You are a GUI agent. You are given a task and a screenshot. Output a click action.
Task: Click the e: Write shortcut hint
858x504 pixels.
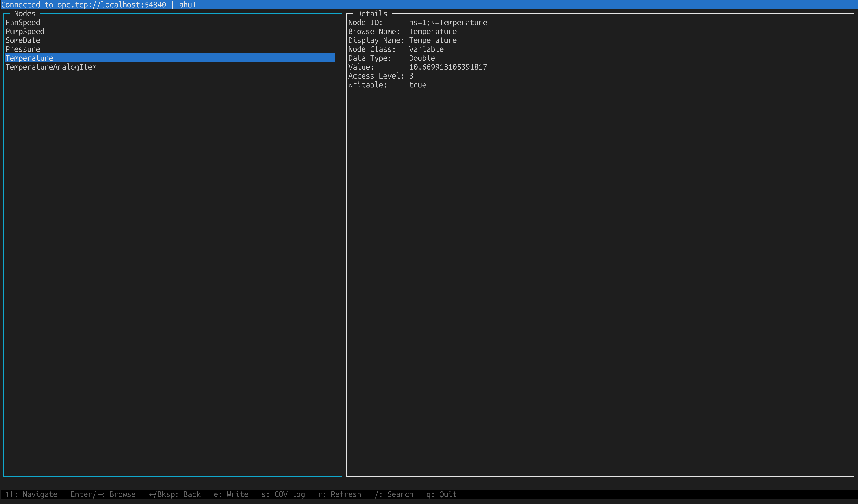pyautogui.click(x=231, y=494)
